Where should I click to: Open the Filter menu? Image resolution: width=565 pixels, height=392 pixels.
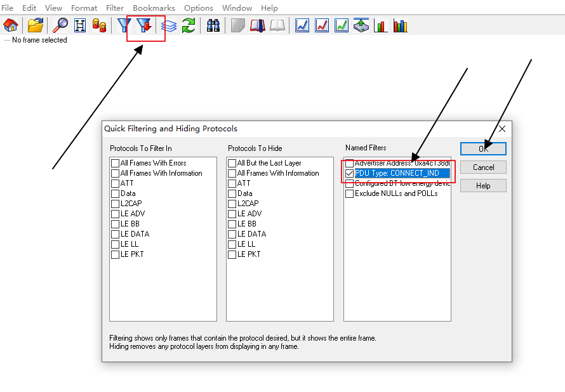point(115,8)
